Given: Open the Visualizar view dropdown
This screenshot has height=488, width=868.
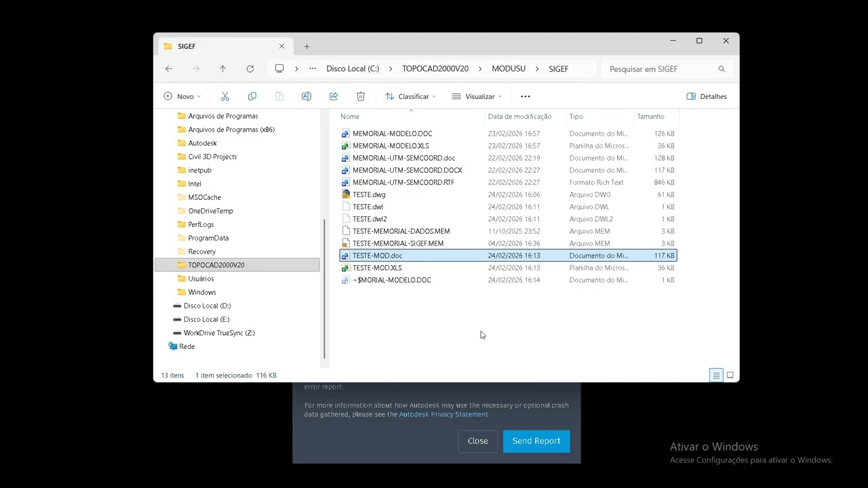Looking at the screenshot, I should pos(477,96).
